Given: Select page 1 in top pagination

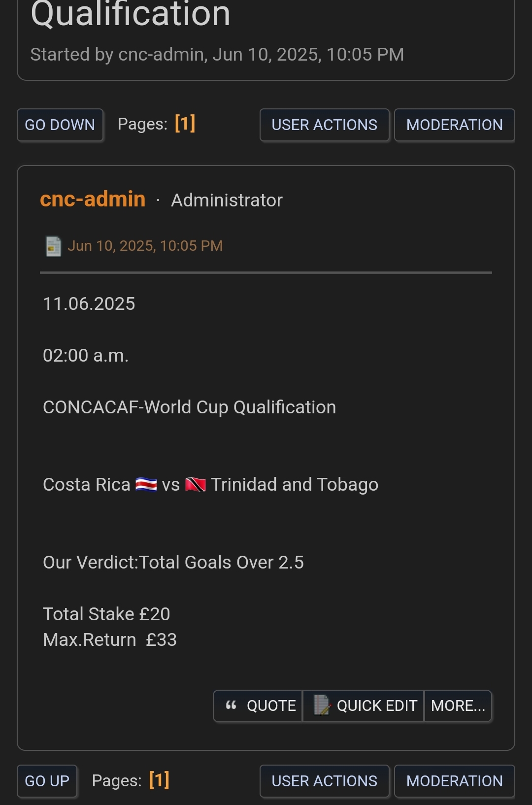Looking at the screenshot, I should pos(185,123).
